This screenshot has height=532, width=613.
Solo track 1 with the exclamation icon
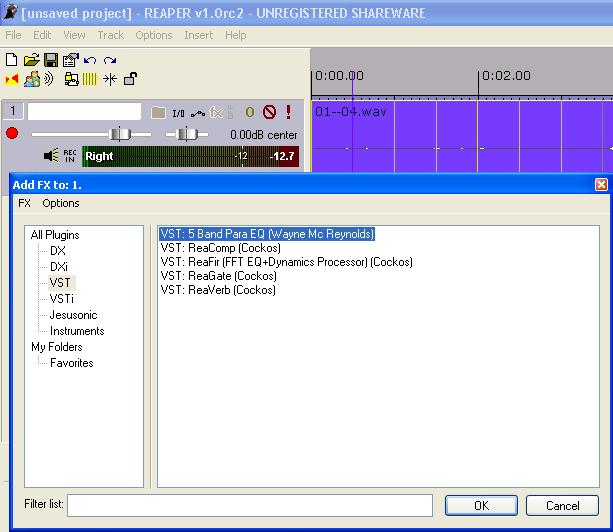289,112
